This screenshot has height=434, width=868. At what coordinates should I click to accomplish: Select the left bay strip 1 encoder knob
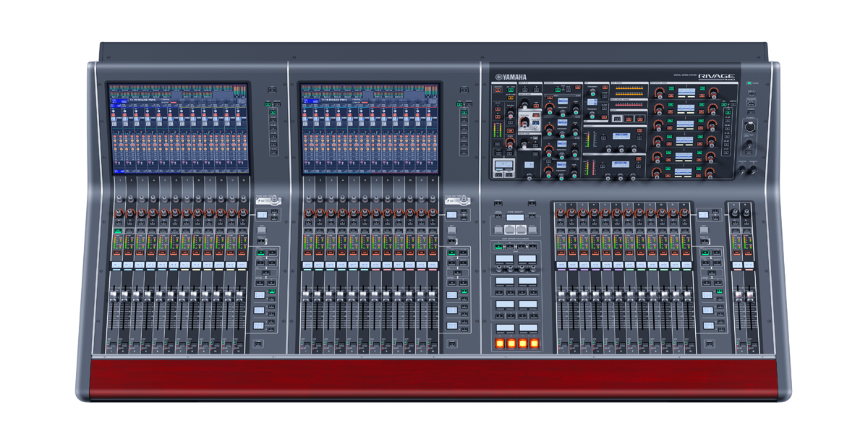point(119,213)
